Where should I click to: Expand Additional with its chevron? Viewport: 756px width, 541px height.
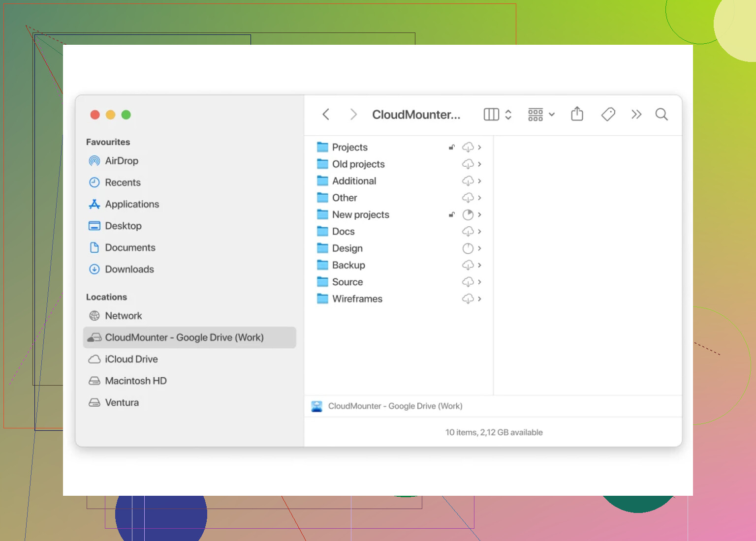pos(479,180)
